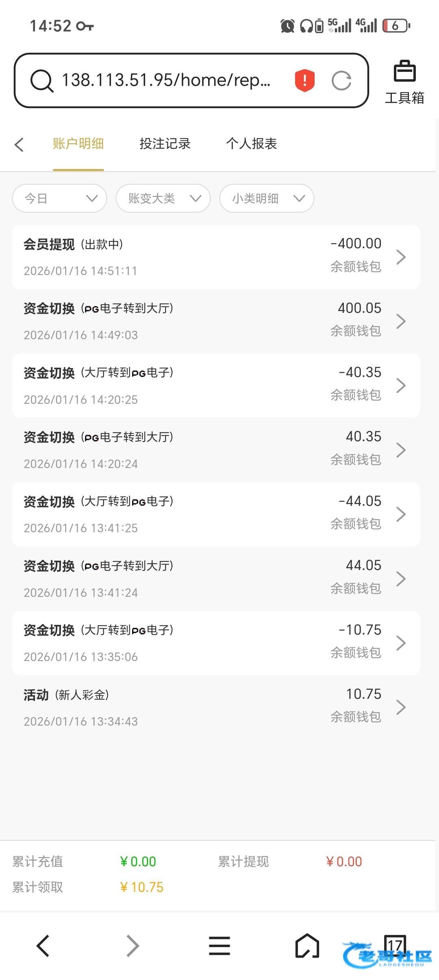Open the 小类明细 subcategory dropdown
Screen dimensions: 439x980
coord(267,198)
